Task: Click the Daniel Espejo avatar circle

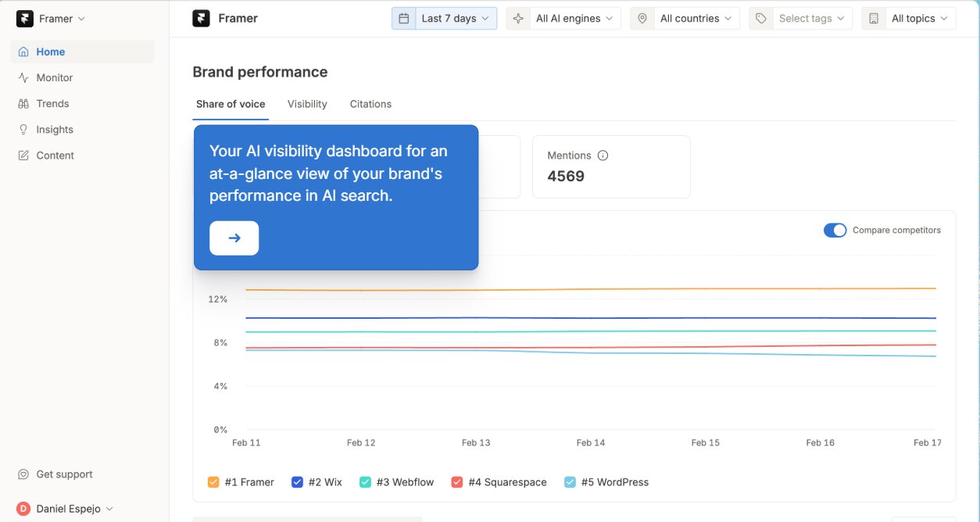Action: pos(23,509)
